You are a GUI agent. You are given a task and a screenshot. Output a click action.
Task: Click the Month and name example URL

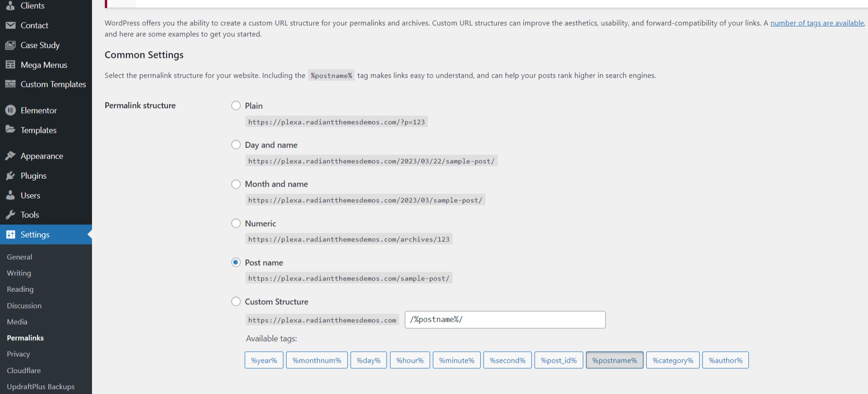tap(365, 200)
